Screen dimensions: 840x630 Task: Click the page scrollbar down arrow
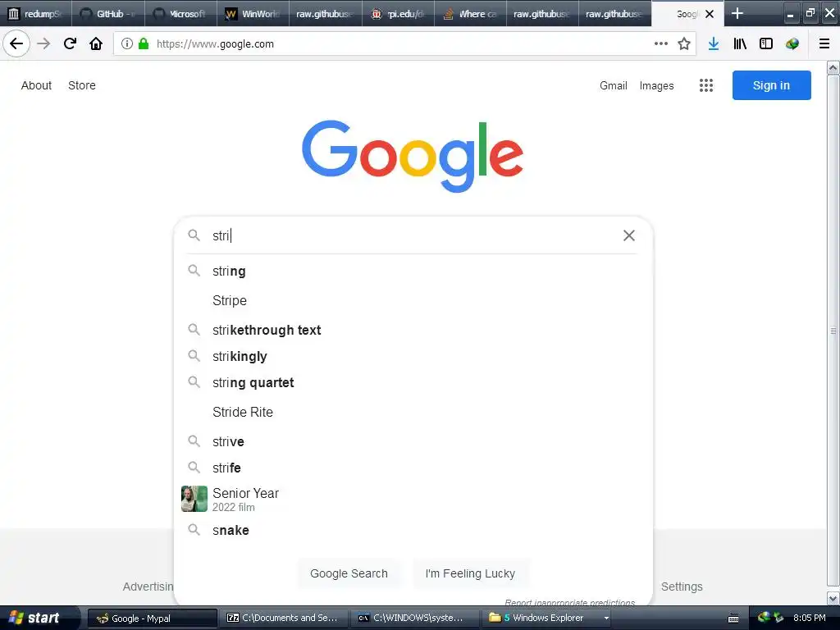833,598
